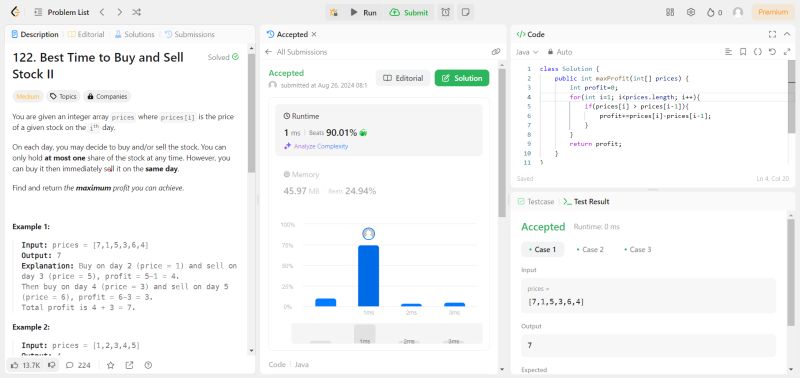Open the settings gear icon
Image resolution: width=800 pixels, height=378 pixels.
pyautogui.click(x=691, y=12)
